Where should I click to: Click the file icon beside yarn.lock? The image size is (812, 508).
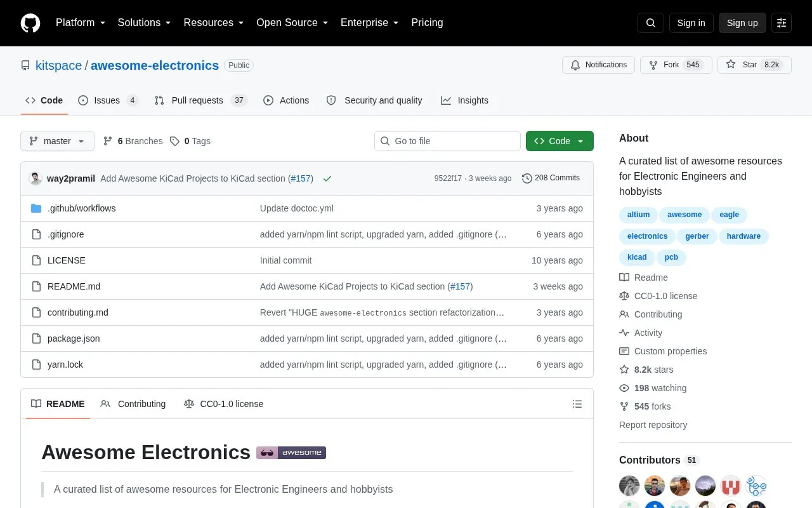36,364
